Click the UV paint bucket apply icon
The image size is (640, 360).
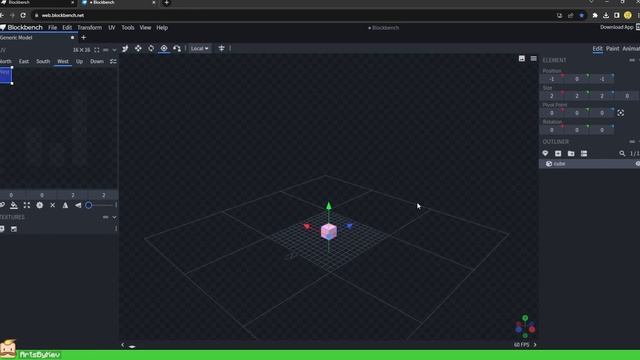pos(14,205)
